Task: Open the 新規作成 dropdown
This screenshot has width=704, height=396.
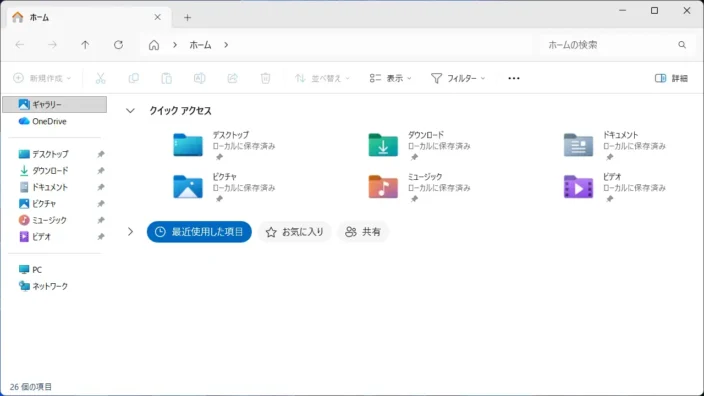Action: click(x=42, y=78)
